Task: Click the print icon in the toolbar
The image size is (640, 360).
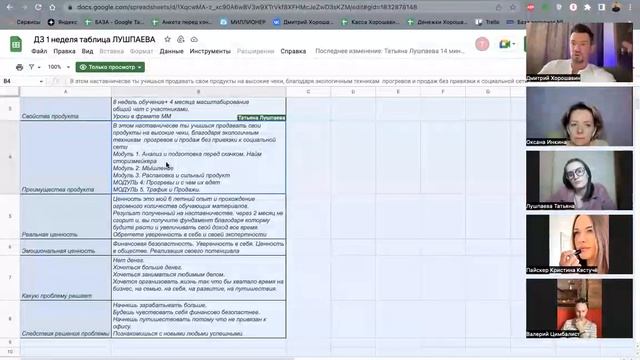Action: 19,67
